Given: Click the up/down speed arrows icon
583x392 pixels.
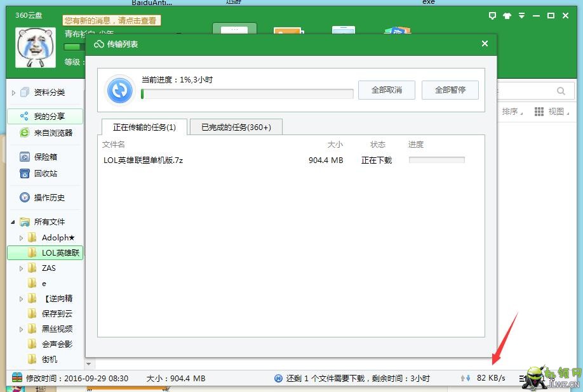Looking at the screenshot, I should tap(465, 378).
